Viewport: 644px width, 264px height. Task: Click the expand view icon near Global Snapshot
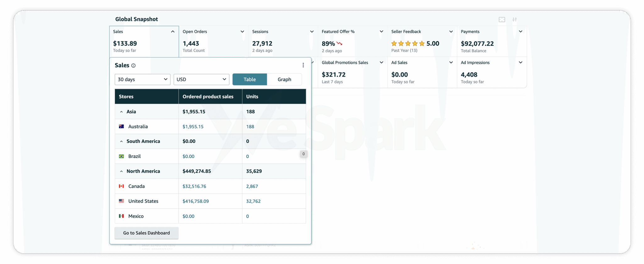point(502,19)
